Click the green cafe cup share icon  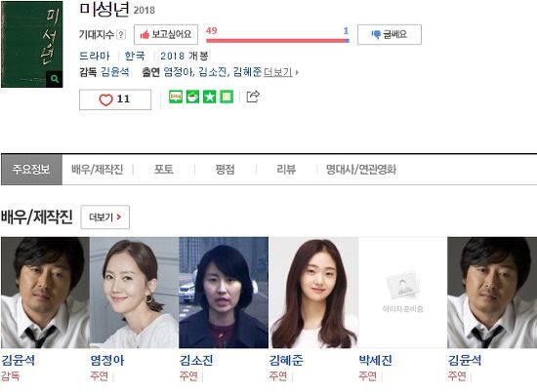[192, 97]
